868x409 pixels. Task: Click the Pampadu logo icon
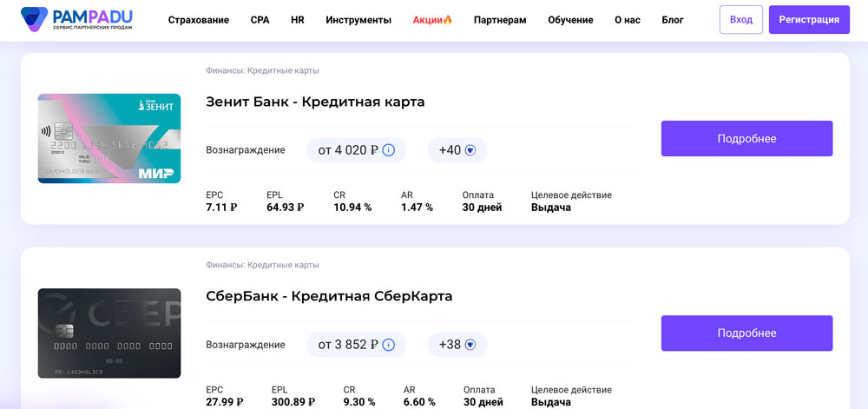coord(35,19)
